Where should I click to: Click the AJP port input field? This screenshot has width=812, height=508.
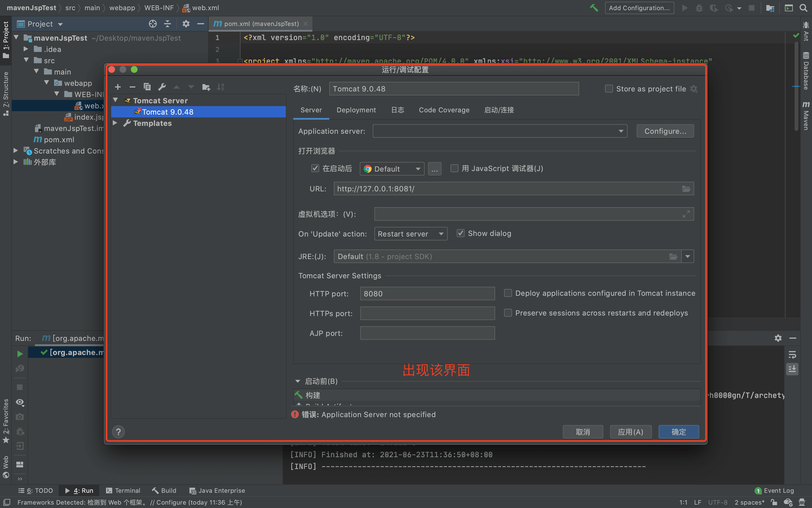pyautogui.click(x=427, y=333)
